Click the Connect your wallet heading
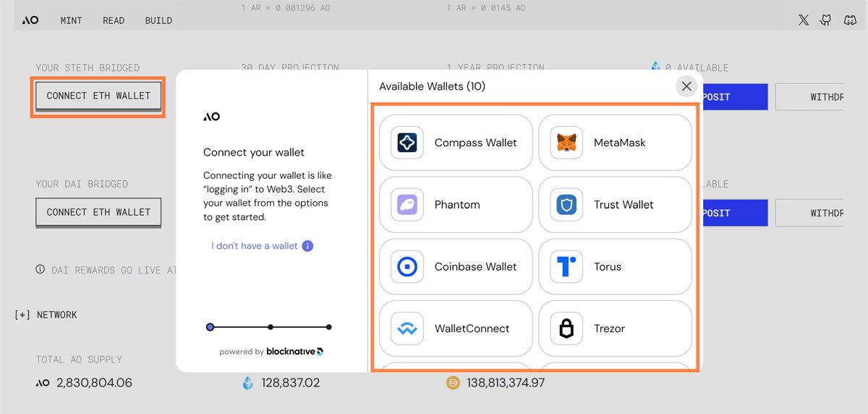 254,152
